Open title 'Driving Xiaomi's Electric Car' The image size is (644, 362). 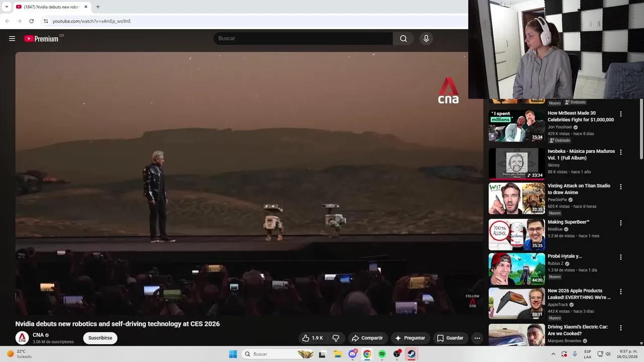point(578,330)
